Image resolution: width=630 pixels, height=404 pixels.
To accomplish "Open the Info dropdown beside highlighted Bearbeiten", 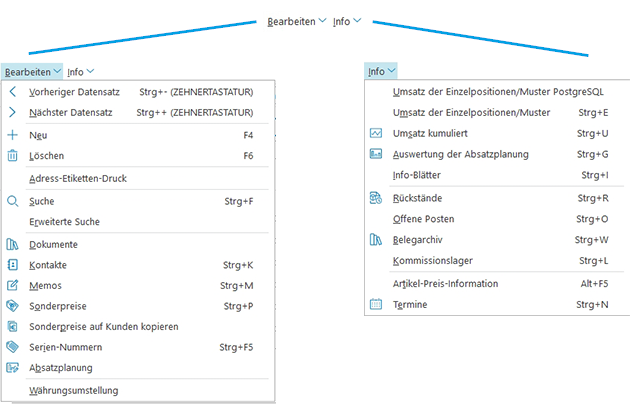I will [x=81, y=72].
